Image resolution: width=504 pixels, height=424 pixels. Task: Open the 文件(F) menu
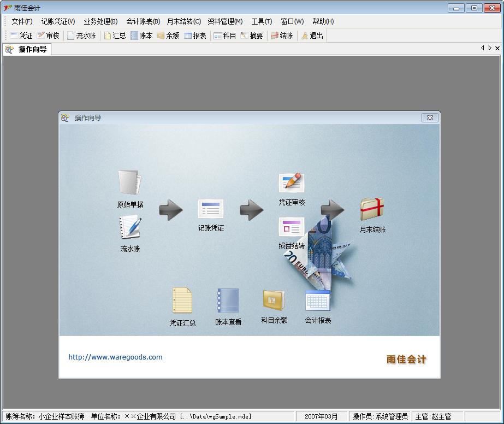point(22,21)
